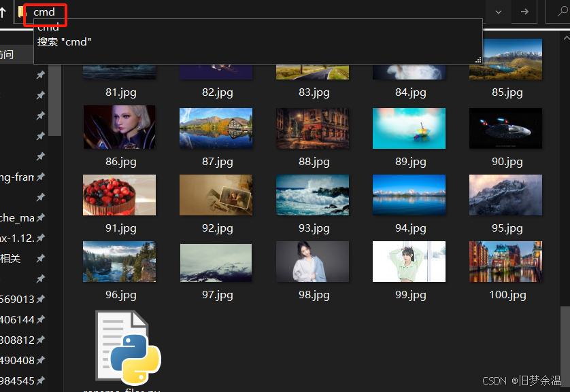Open the 相关 folder in the quick access sidebar
This screenshot has width=570, height=392.
click(10, 259)
